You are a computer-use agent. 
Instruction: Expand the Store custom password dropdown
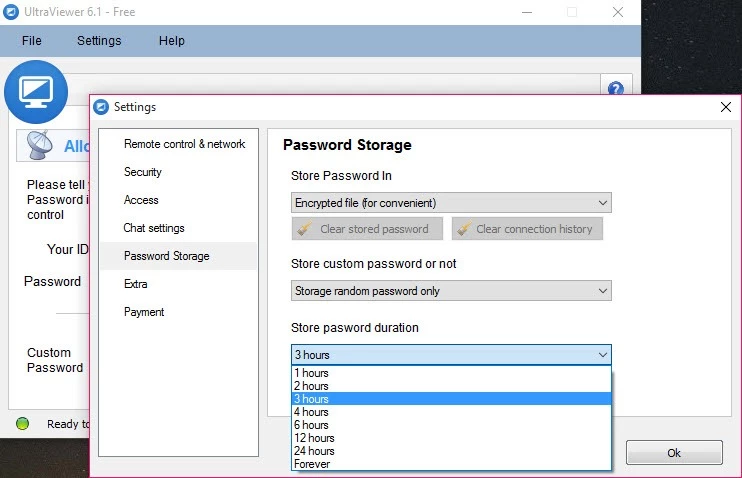pos(451,291)
